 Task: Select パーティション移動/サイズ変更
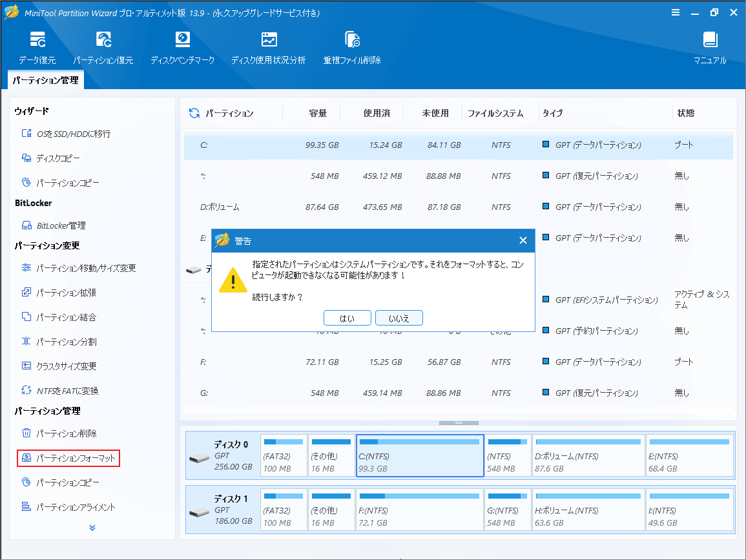click(79, 268)
